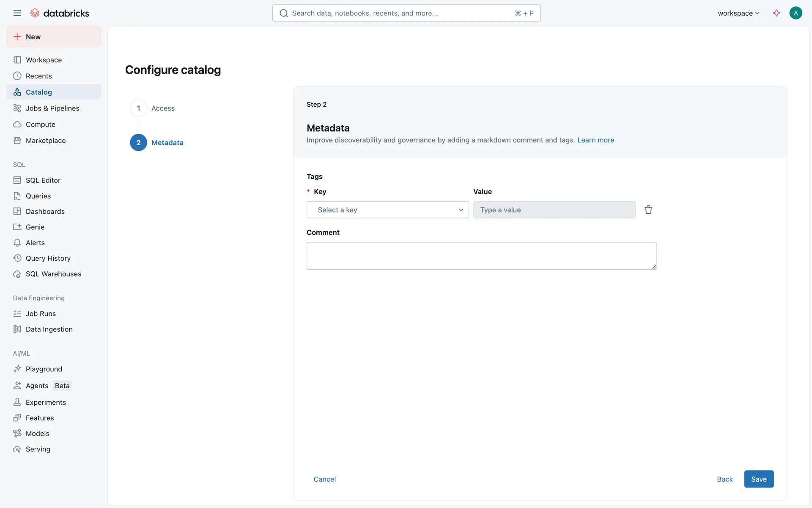The height and width of the screenshot is (508, 812).
Task: Open Genie in the sidebar
Action: (x=35, y=227)
